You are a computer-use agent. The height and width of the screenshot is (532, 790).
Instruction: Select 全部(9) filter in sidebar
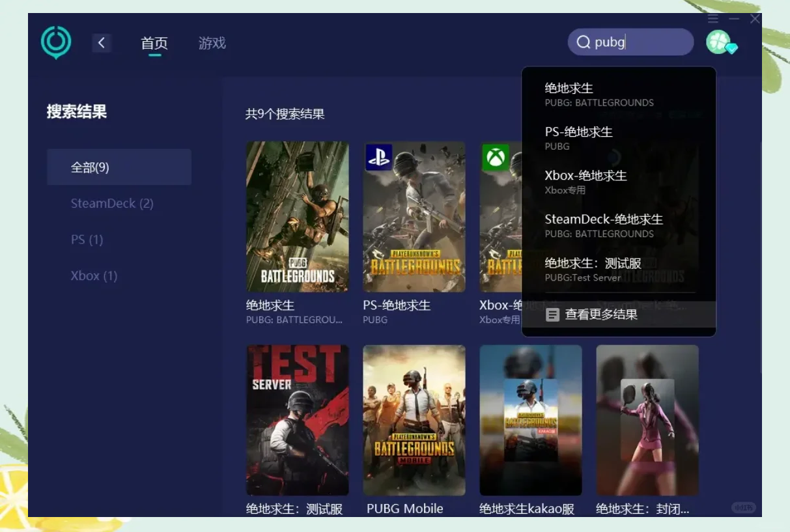(x=119, y=167)
